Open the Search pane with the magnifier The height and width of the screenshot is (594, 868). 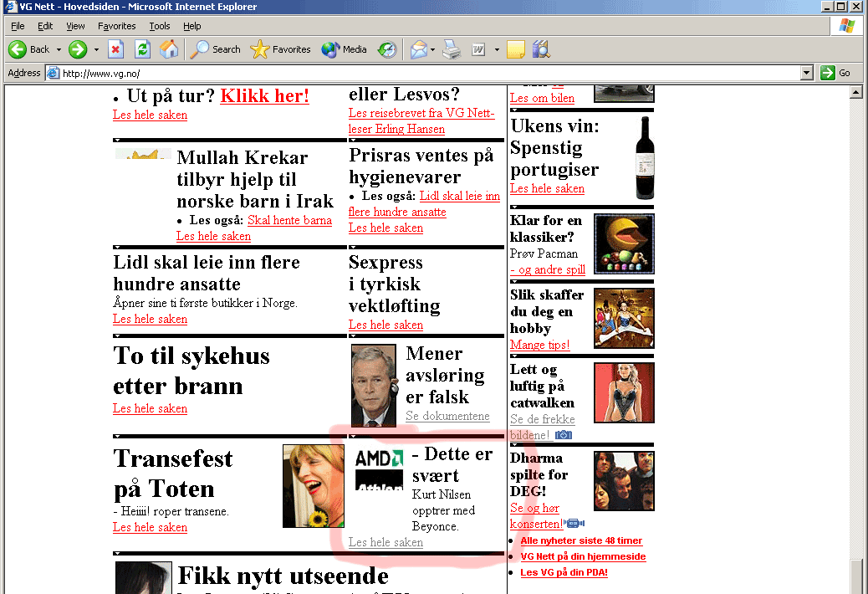coord(215,49)
